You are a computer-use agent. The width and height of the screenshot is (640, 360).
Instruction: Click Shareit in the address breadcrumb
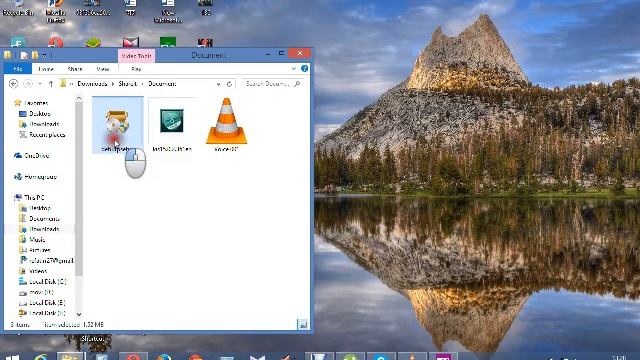click(x=128, y=84)
